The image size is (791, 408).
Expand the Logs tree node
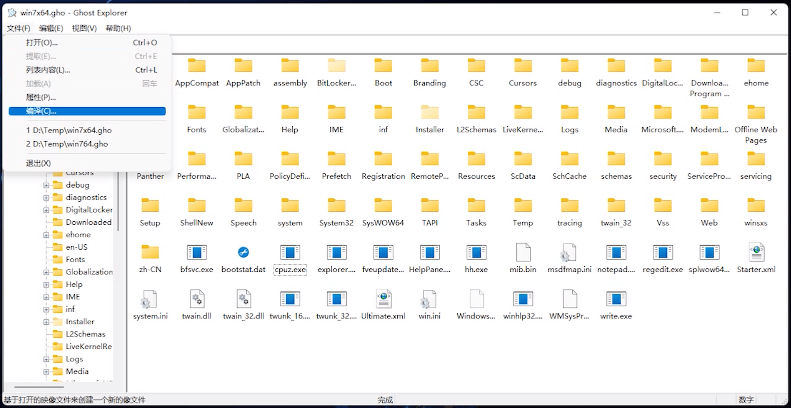click(46, 359)
